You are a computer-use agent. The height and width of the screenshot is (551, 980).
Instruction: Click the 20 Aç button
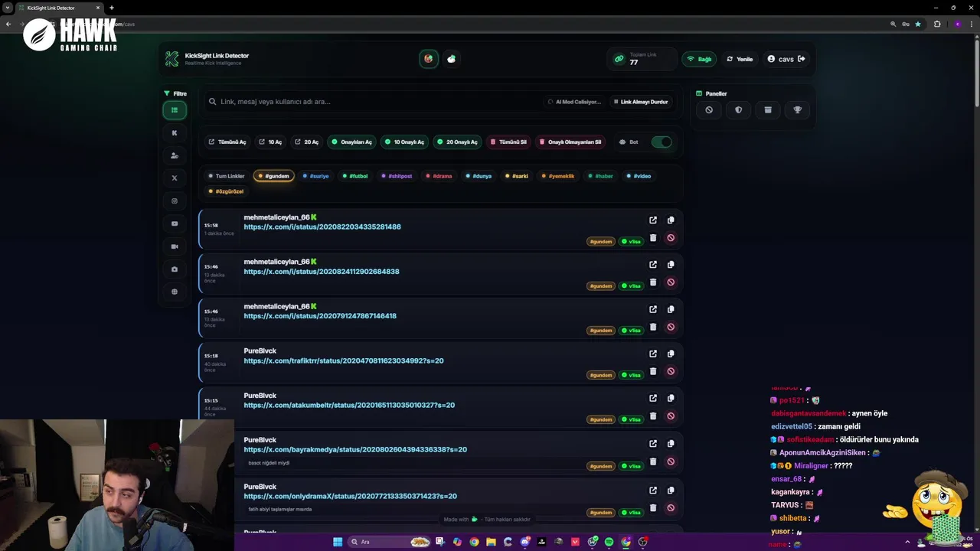click(306, 142)
